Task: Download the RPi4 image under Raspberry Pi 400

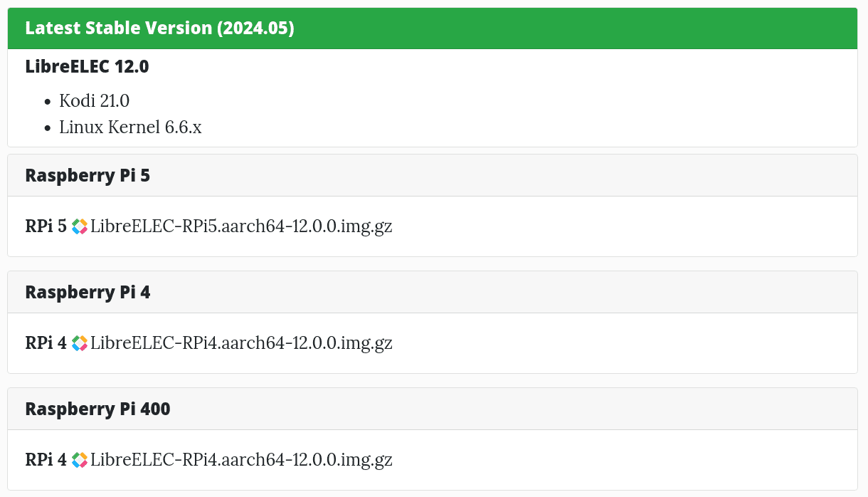Action: pos(241,460)
